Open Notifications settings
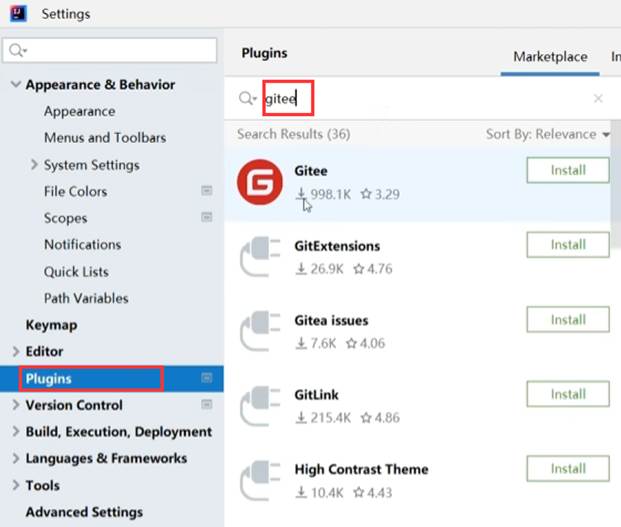This screenshot has height=527, width=621. 82,245
